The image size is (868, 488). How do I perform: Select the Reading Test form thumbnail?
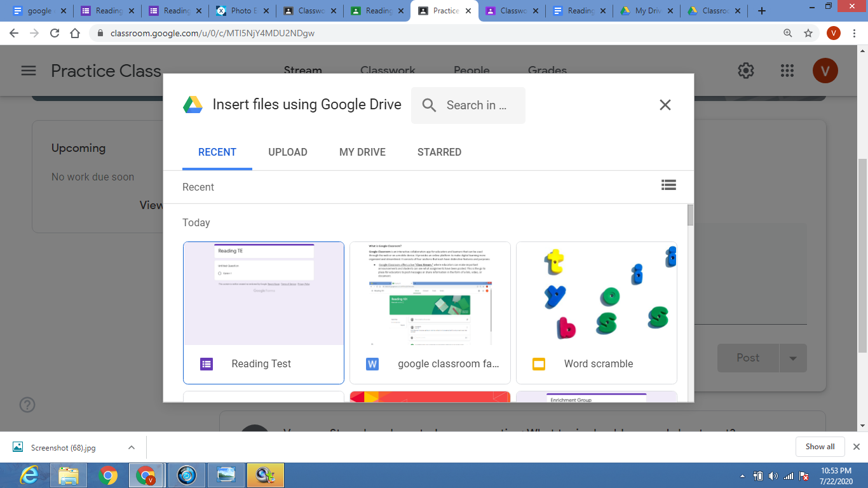264,313
